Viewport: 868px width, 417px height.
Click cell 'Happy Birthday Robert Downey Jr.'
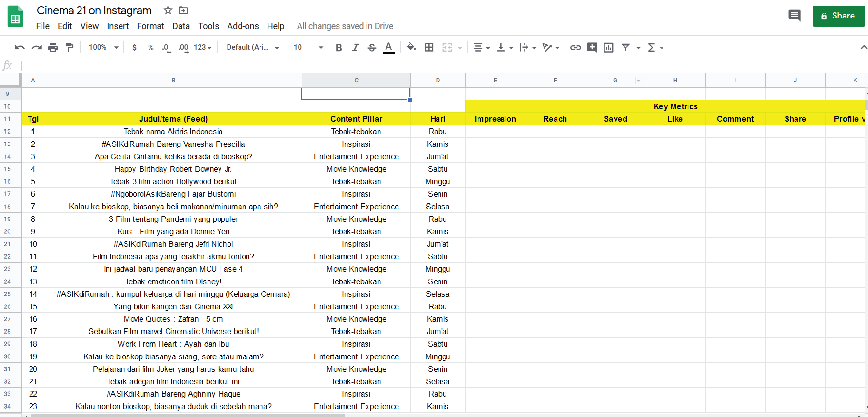[173, 169]
